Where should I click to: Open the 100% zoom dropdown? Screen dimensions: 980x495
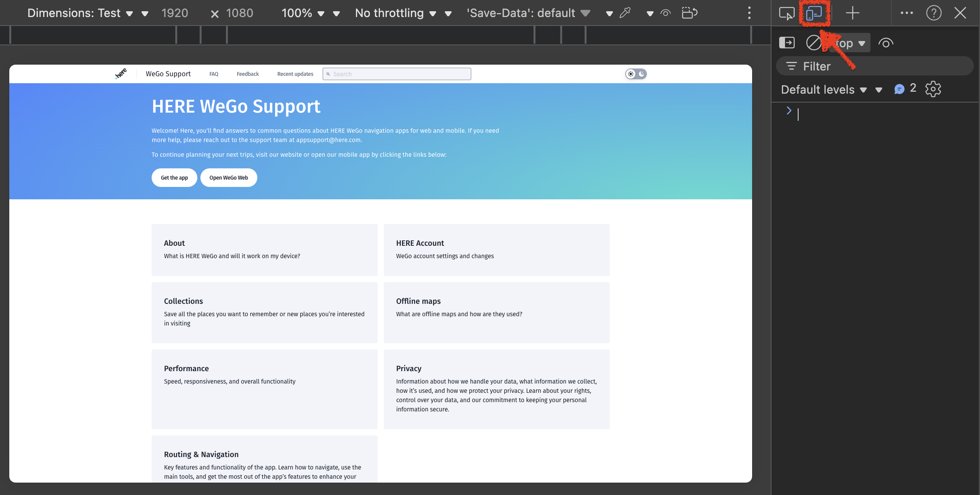(x=303, y=13)
